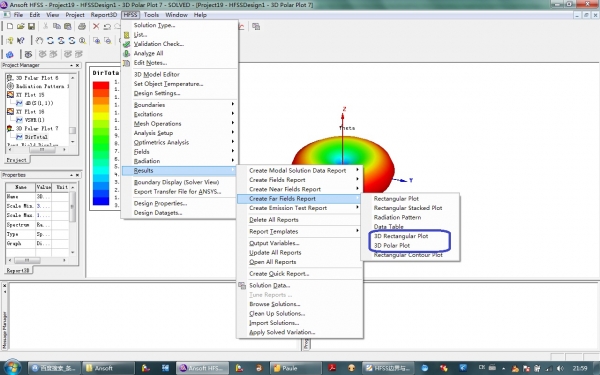Click the Solution Data icon in Results submenu
Viewport: 600px width, 375px height.
[x=242, y=285]
